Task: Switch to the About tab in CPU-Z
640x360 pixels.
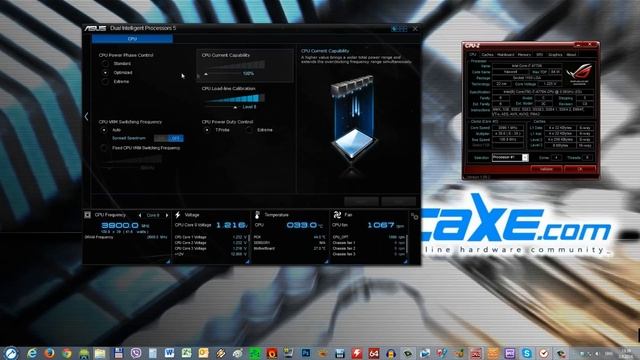Action: coord(571,54)
